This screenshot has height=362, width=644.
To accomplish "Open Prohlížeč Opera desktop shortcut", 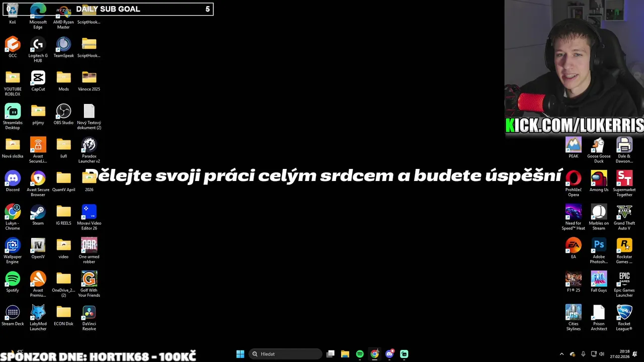I will pos(573,184).
